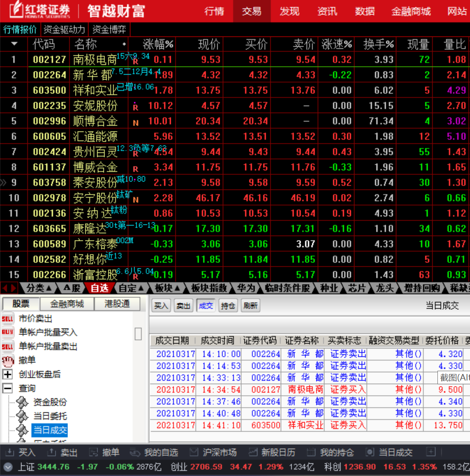Switch to the 港股通 panel tab
470x476 pixels.
117,304
